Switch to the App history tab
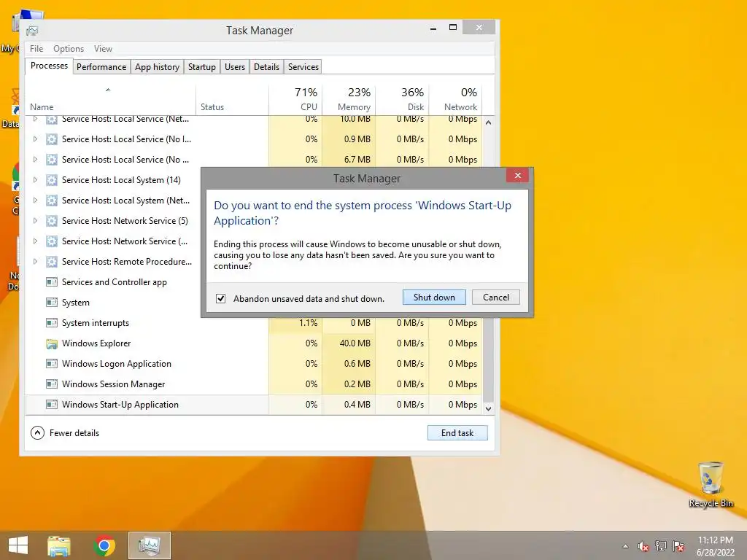 click(158, 67)
